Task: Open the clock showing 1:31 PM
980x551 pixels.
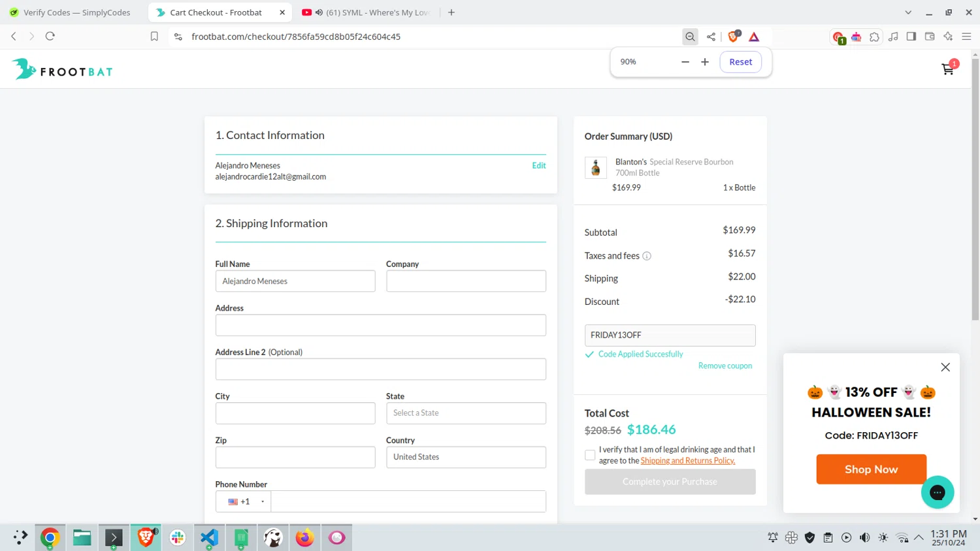Action: tap(949, 538)
